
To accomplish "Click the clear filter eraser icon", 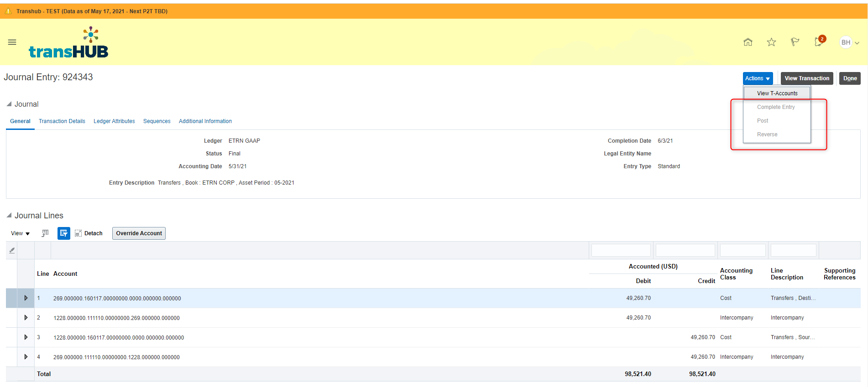I will 12,250.
